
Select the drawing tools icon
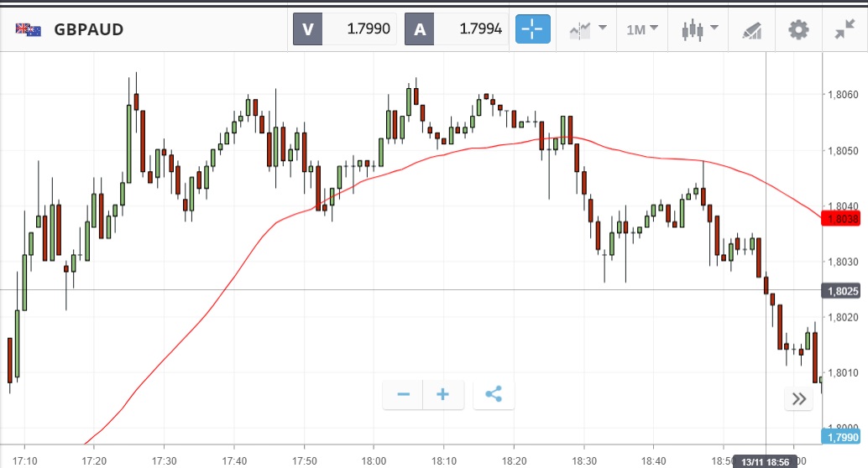[751, 31]
